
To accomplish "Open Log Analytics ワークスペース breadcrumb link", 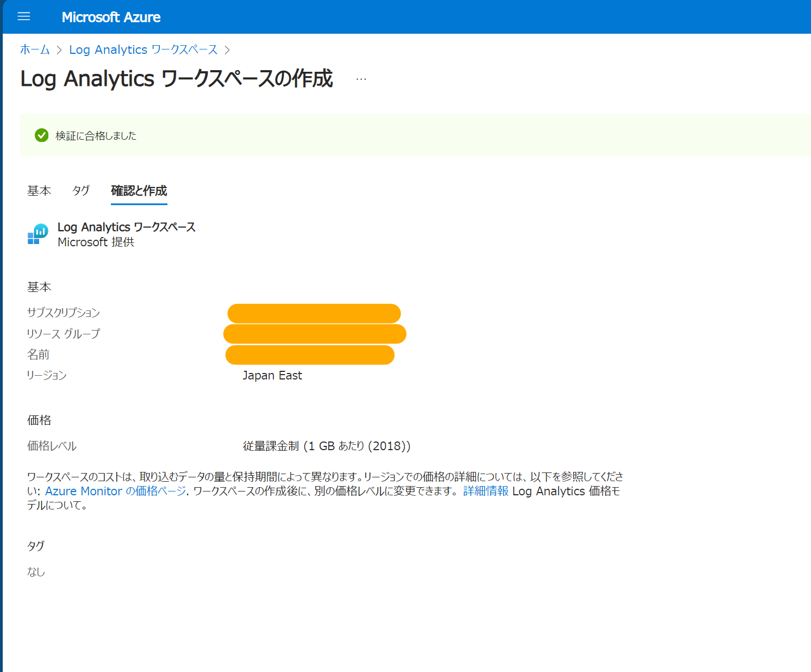I will tap(142, 49).
